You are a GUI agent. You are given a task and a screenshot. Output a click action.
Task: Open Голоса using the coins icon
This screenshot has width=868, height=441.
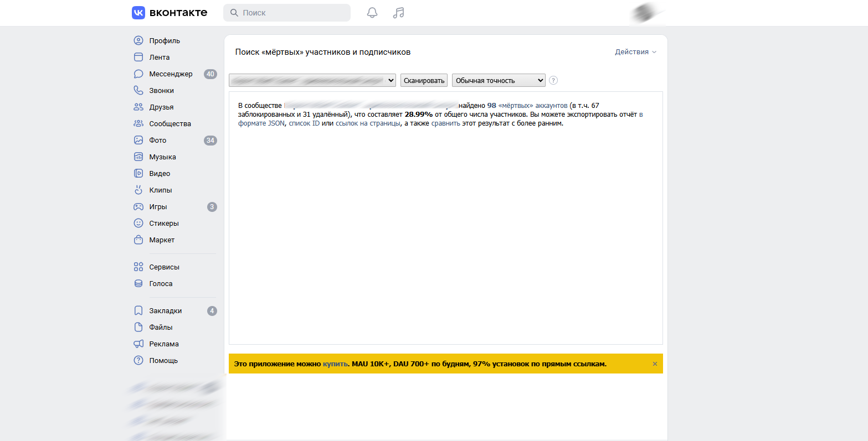(x=137, y=283)
